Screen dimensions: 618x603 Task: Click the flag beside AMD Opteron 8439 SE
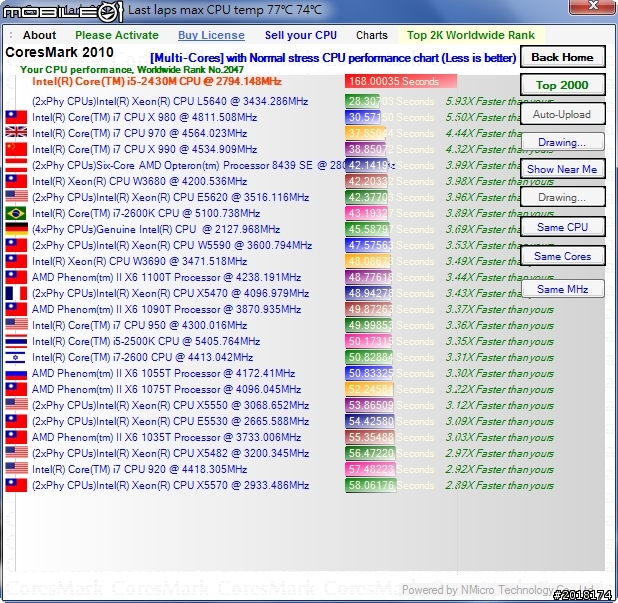coord(16,165)
